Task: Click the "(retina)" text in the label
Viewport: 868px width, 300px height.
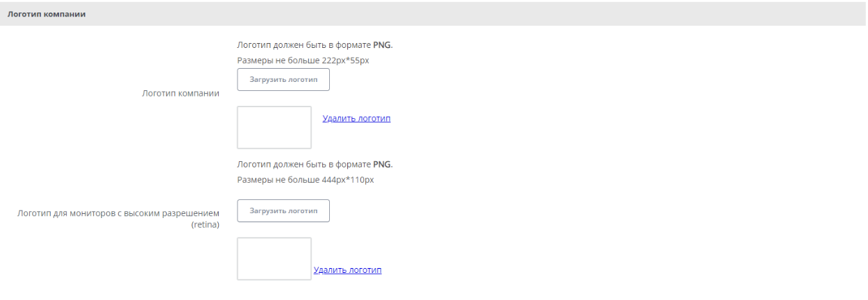Action: tap(205, 224)
